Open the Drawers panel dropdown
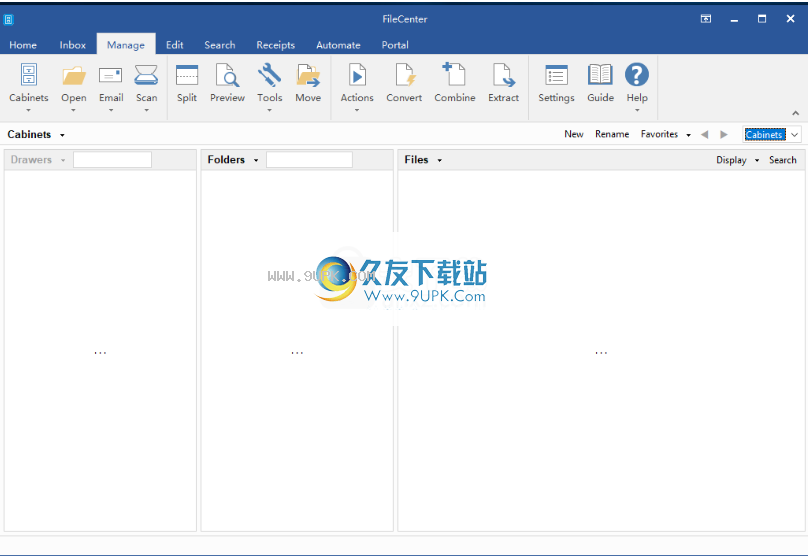 (63, 160)
